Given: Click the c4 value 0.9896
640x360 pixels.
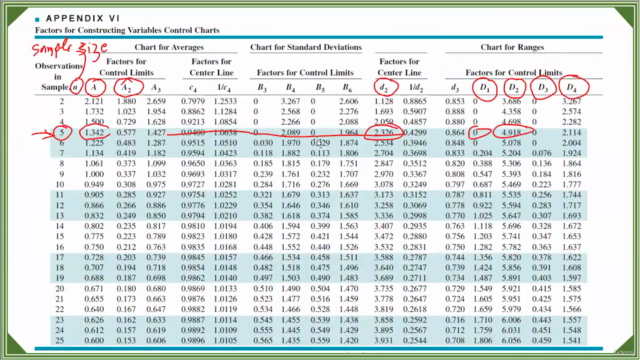Looking at the screenshot, I should tap(194, 341).
